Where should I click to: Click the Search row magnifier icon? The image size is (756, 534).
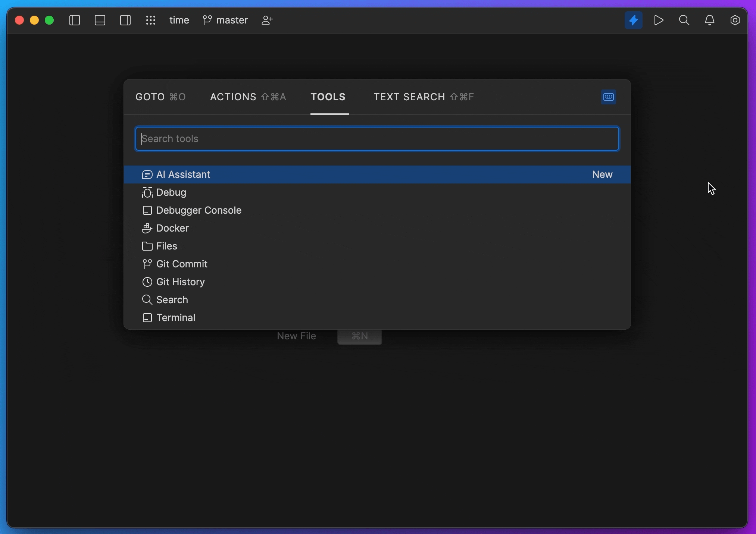[147, 300]
